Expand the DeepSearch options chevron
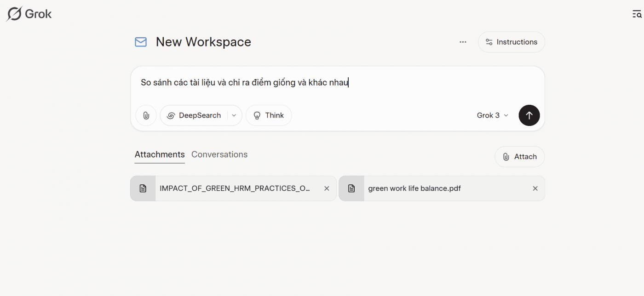 [234, 115]
